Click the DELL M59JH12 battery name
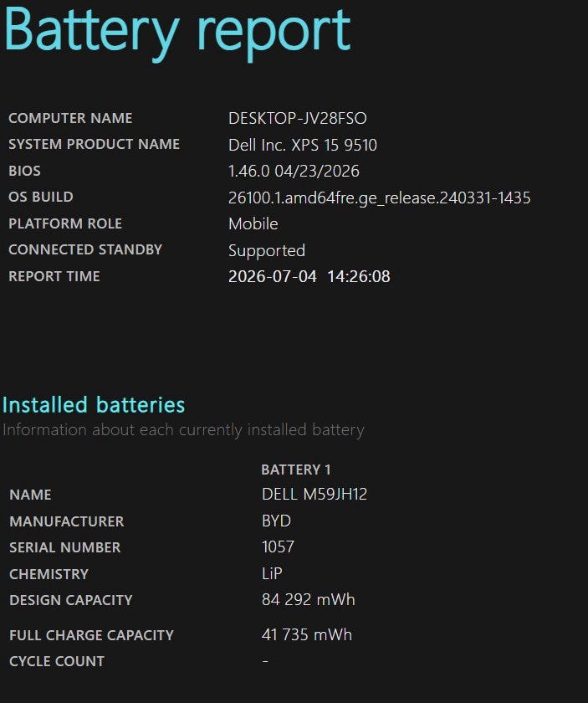This screenshot has width=588, height=703. click(x=314, y=494)
